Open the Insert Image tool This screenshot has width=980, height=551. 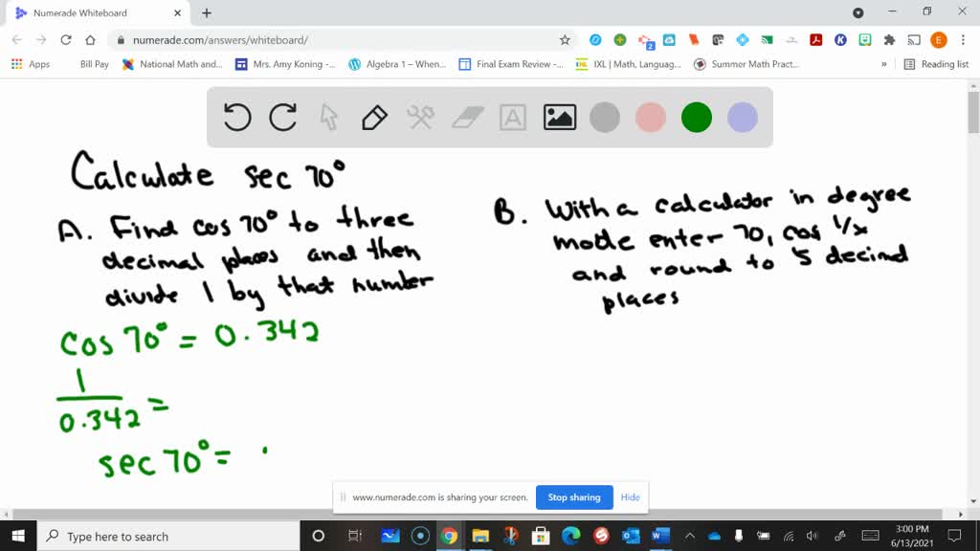point(560,117)
